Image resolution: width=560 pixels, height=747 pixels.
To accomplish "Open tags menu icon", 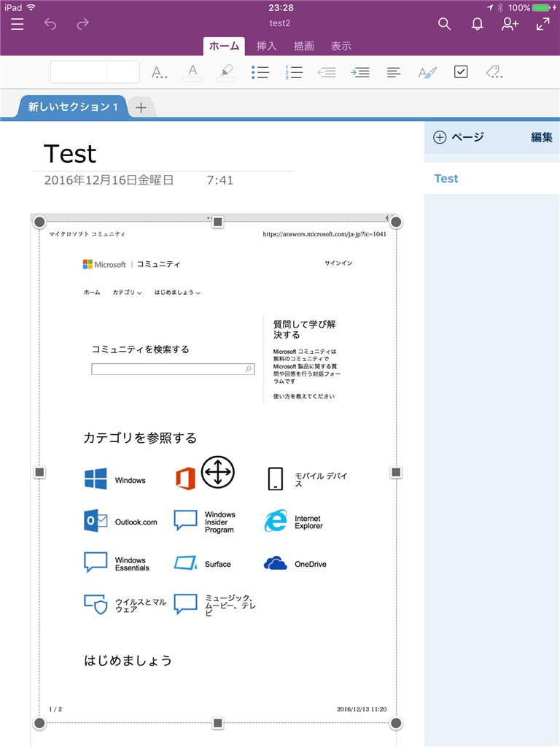I will point(494,72).
